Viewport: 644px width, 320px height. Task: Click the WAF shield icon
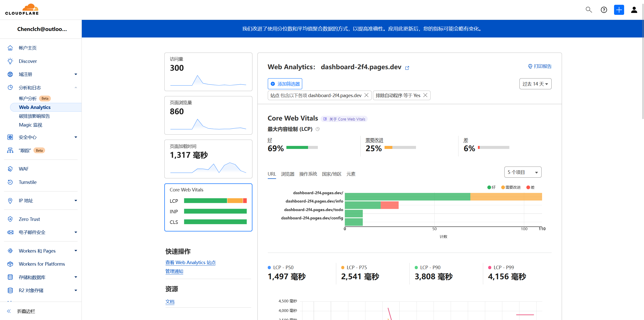point(10,169)
